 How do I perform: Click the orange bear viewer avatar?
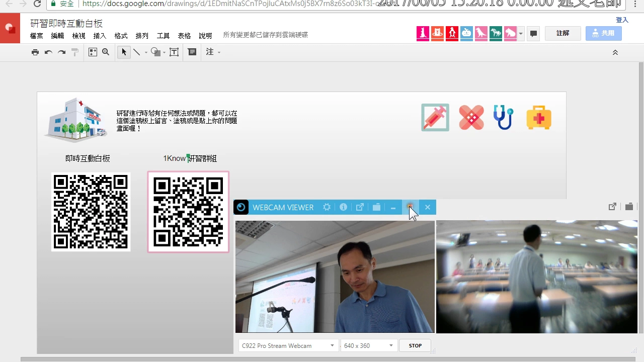click(437, 34)
